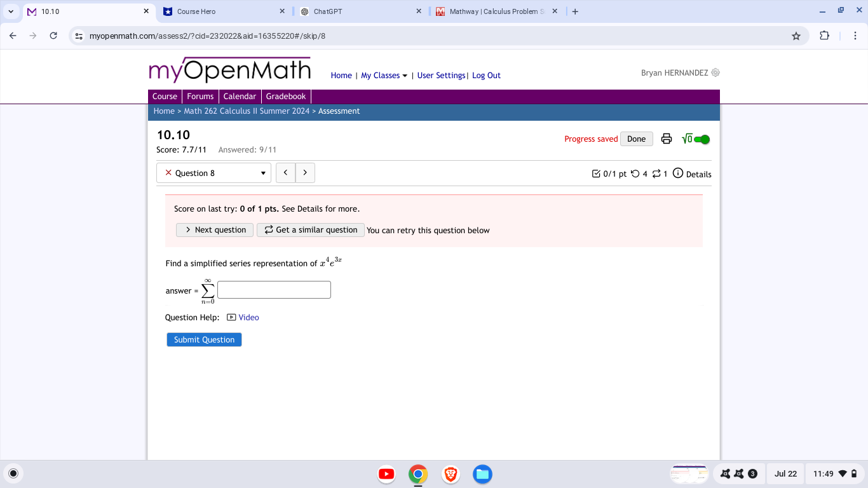The image size is (868, 488).
Task: Follow the Math 262 Calculus II breadcrumb link
Action: pos(246,111)
